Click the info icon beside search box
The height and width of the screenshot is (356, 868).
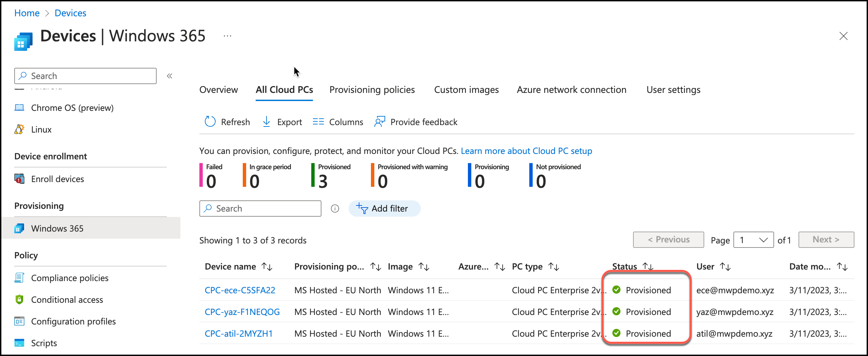pos(335,209)
